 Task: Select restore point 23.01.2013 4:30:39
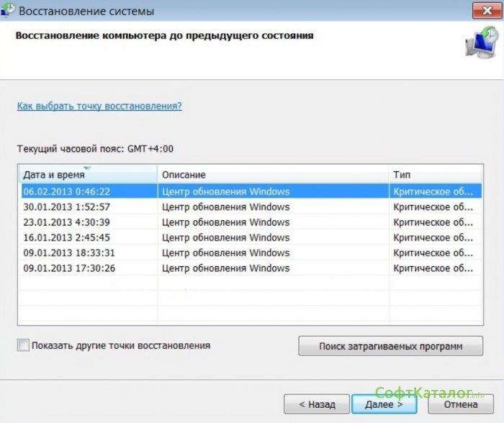click(251, 222)
